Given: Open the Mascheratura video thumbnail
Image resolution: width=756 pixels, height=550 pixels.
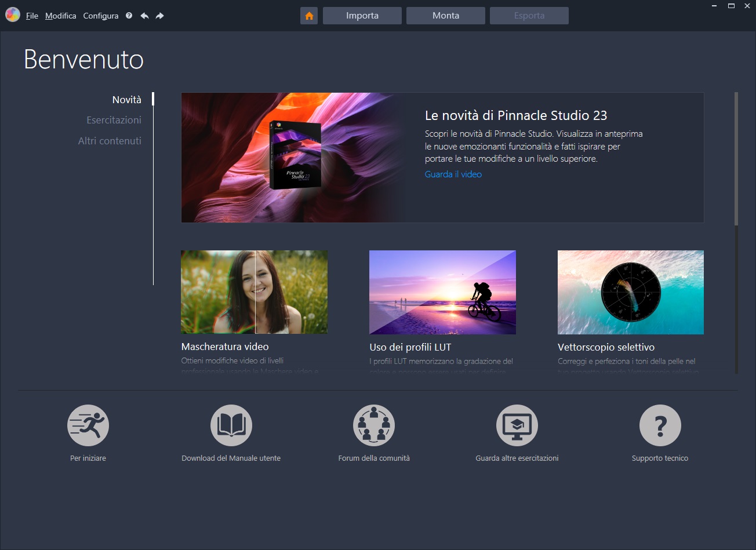Looking at the screenshot, I should click(254, 292).
